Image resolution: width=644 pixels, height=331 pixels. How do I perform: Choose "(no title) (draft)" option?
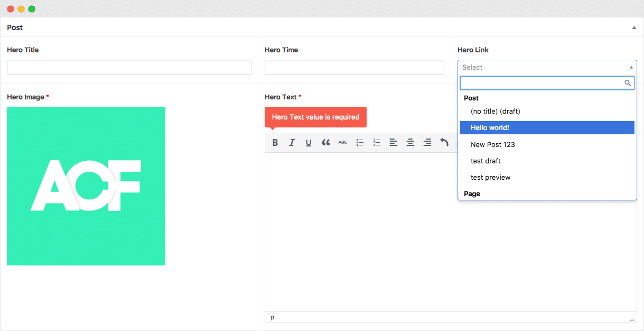point(547,111)
